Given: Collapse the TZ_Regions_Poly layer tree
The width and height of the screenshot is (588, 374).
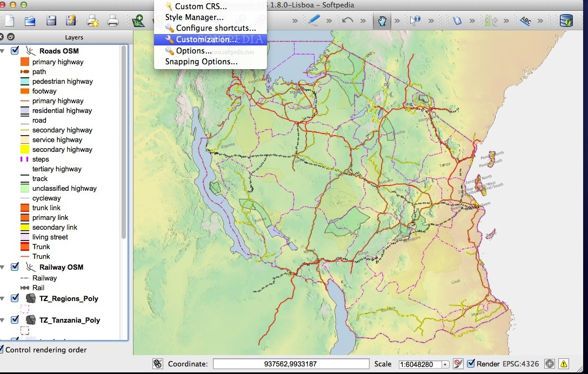Looking at the screenshot, I should pos(3,298).
